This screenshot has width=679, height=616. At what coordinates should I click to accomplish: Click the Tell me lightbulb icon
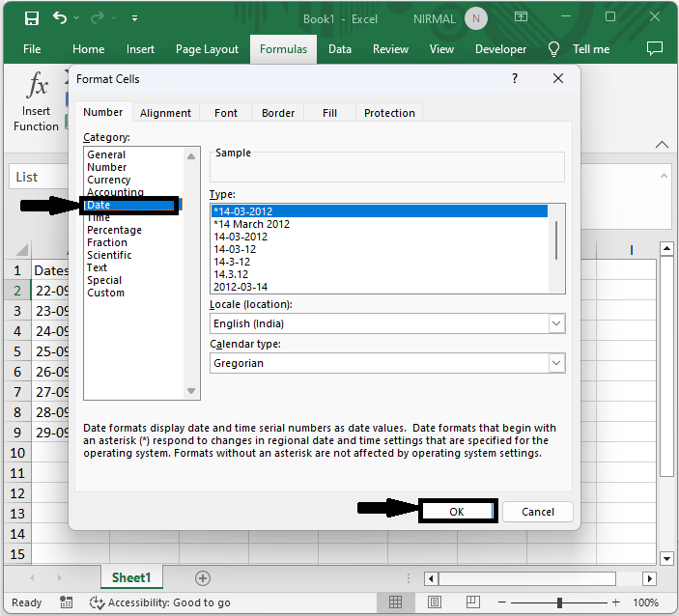coord(554,49)
